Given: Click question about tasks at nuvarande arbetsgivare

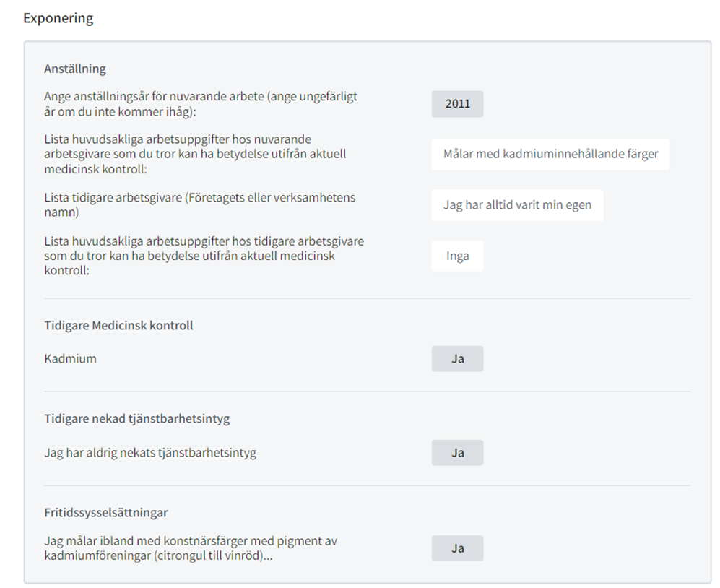Looking at the screenshot, I should (x=195, y=154).
